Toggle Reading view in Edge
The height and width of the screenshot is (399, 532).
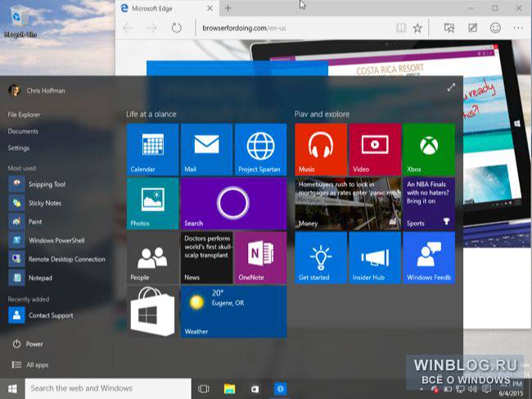pyautogui.click(x=401, y=28)
